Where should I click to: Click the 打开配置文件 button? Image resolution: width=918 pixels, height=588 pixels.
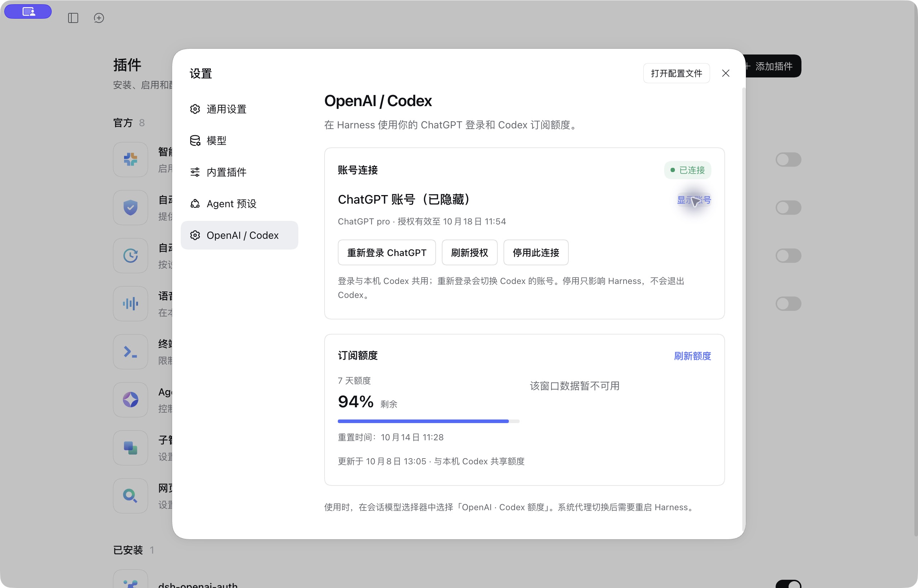pyautogui.click(x=676, y=73)
